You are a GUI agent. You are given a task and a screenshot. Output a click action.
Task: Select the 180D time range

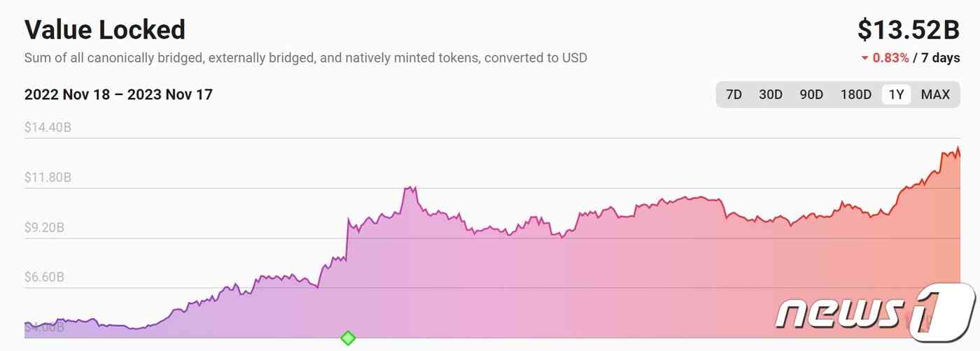click(x=855, y=94)
